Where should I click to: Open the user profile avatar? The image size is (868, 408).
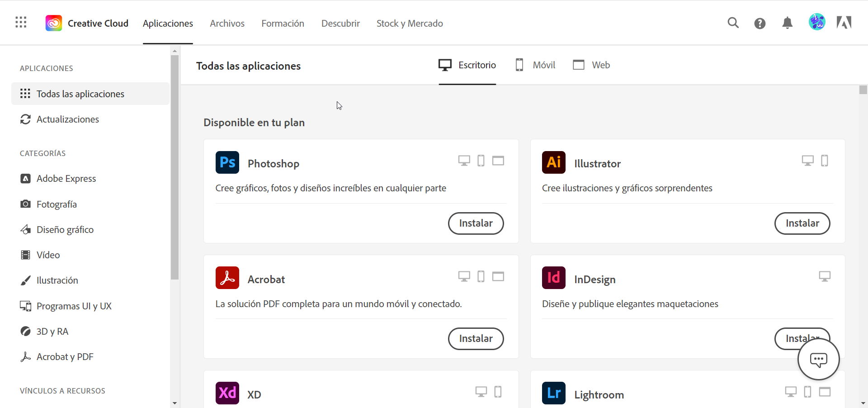pyautogui.click(x=817, y=22)
